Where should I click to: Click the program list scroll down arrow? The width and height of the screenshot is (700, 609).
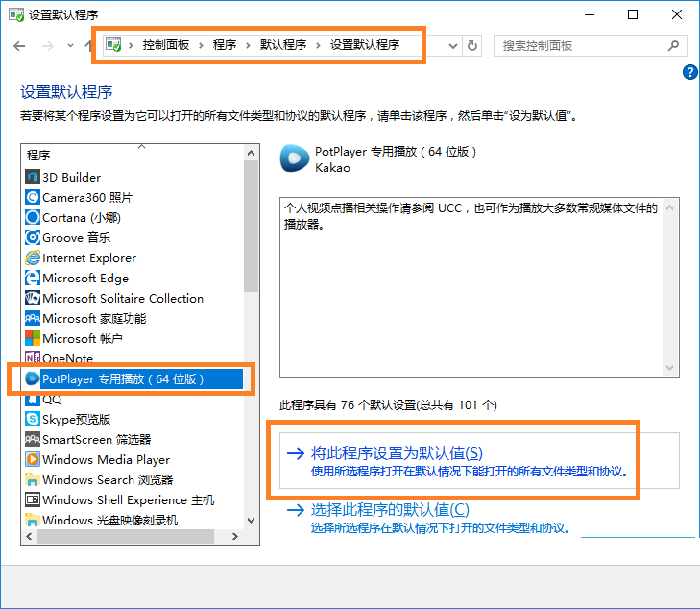252,521
